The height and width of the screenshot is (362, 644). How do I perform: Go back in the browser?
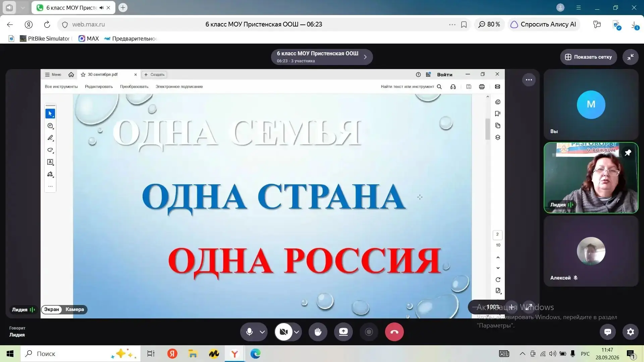click(x=10, y=24)
